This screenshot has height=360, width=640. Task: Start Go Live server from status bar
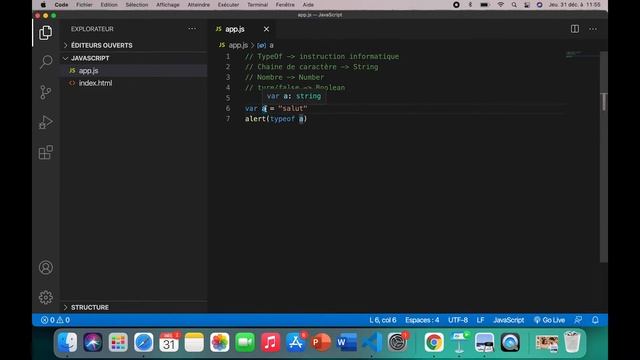[x=549, y=320]
